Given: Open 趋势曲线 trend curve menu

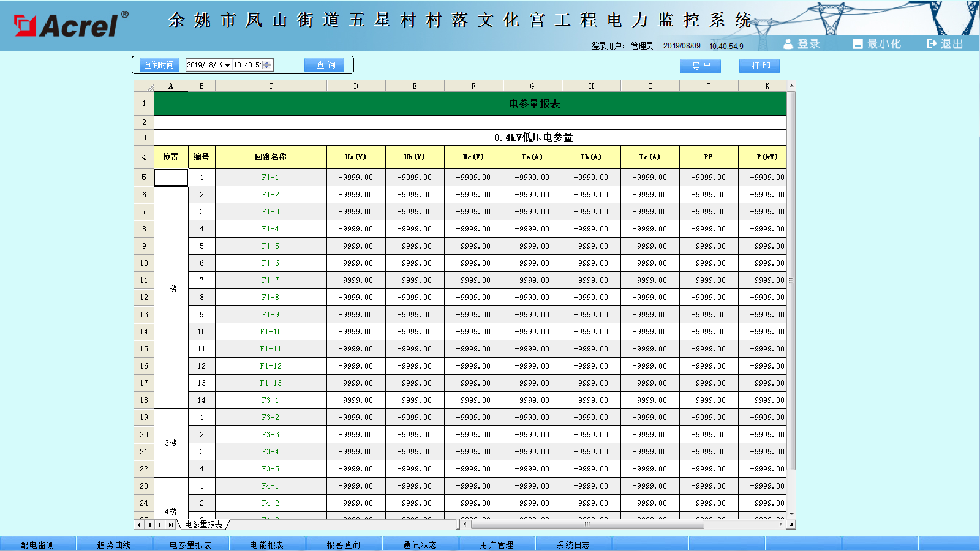Looking at the screenshot, I should 114,544.
